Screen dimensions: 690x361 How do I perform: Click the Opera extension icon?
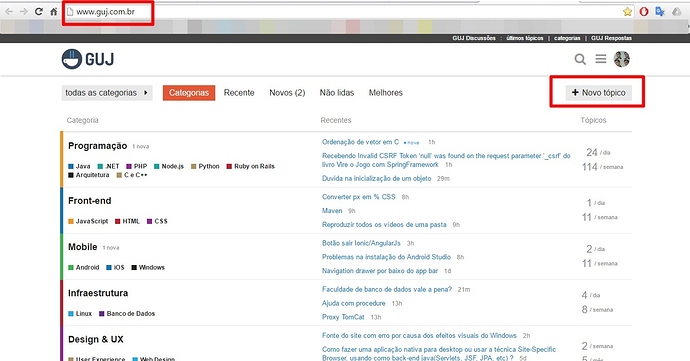644,12
